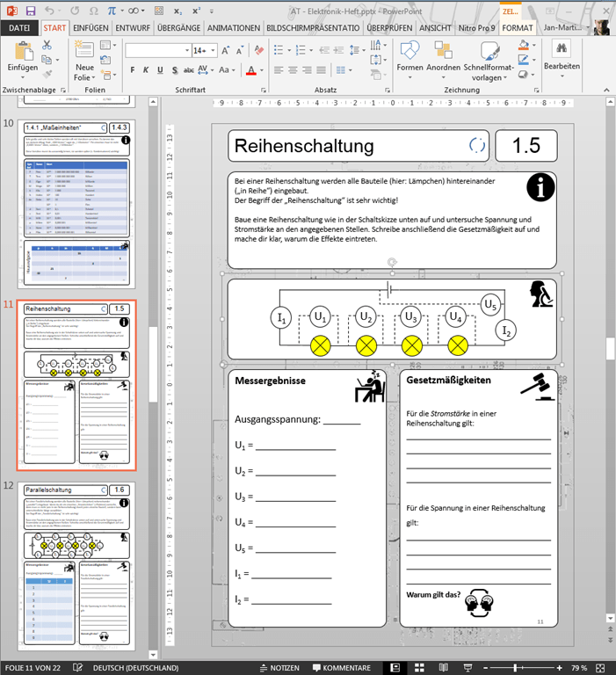Insert Omega symbol from quick access toolbar
The width and height of the screenshot is (616, 675).
pyautogui.click(x=93, y=11)
